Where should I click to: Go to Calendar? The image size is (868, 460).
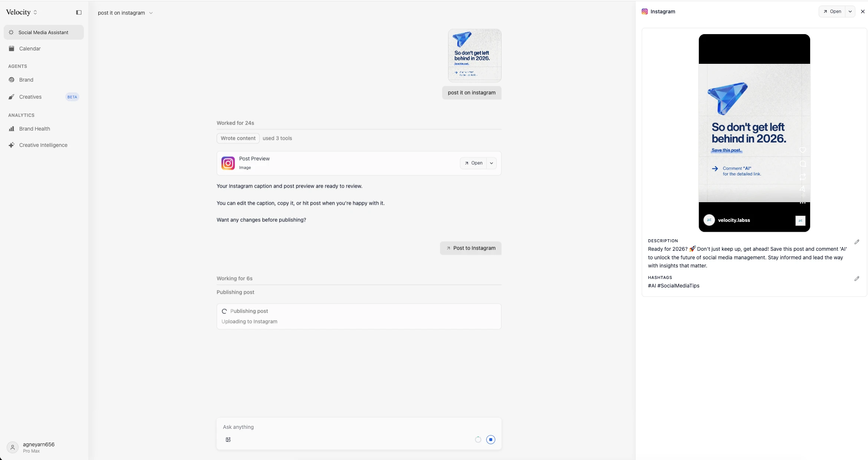click(x=44, y=49)
